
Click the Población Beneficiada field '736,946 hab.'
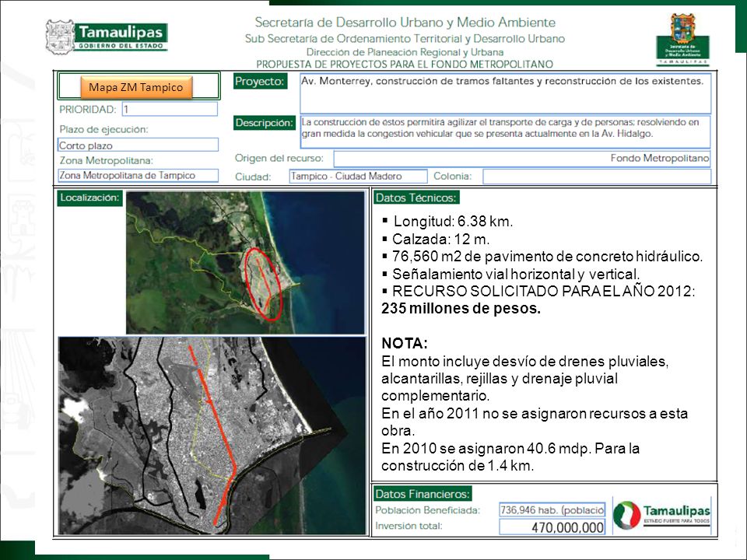point(552,509)
